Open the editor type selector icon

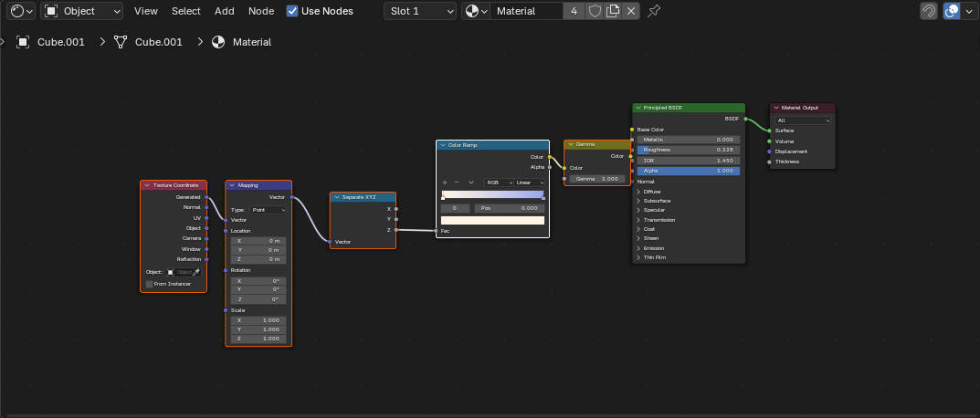21,11
